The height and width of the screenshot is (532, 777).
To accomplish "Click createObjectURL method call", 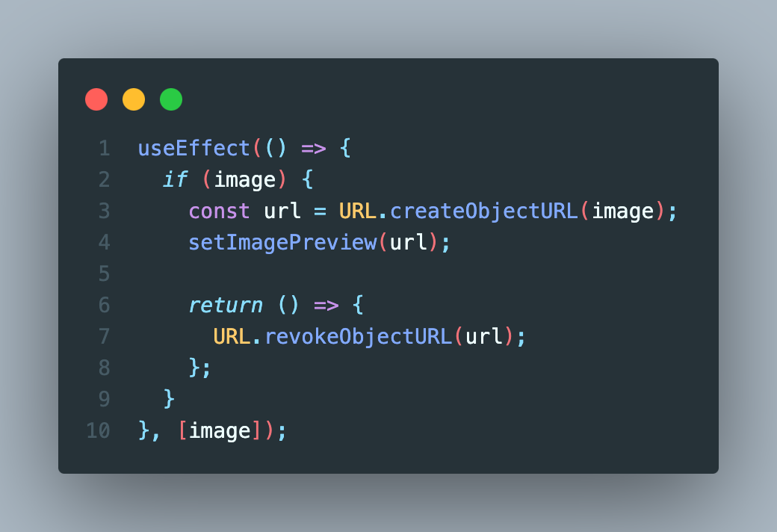I will (484, 211).
